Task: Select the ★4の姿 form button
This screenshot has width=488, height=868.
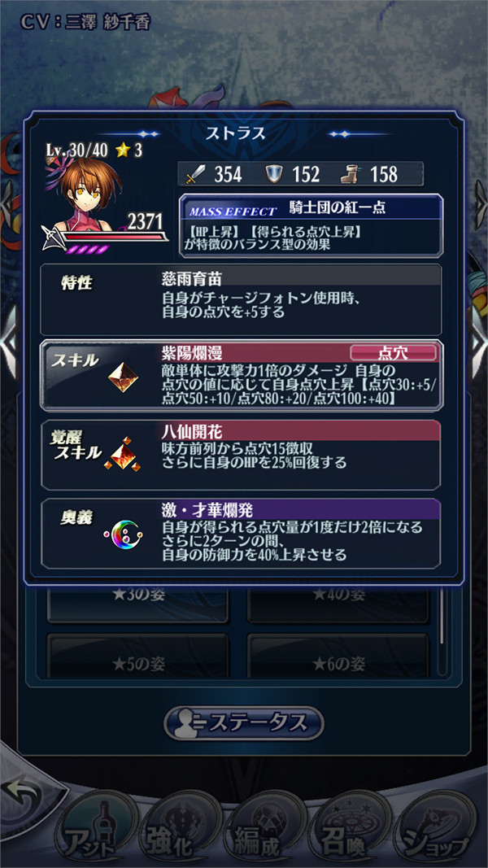Action: [338, 601]
